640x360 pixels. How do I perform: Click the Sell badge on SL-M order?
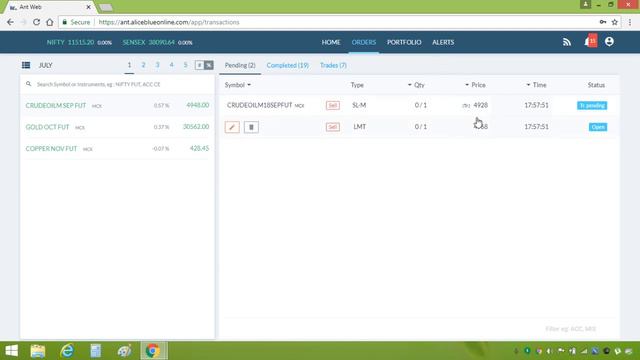[333, 105]
